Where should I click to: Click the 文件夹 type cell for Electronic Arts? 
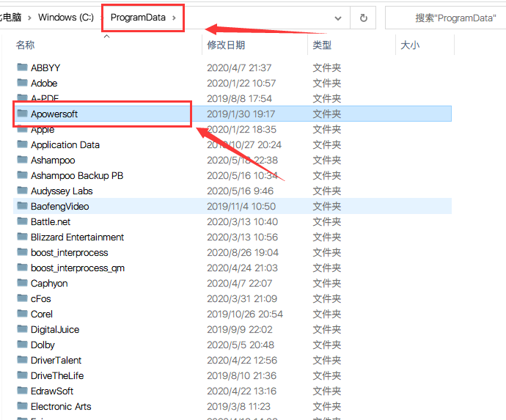click(x=326, y=407)
